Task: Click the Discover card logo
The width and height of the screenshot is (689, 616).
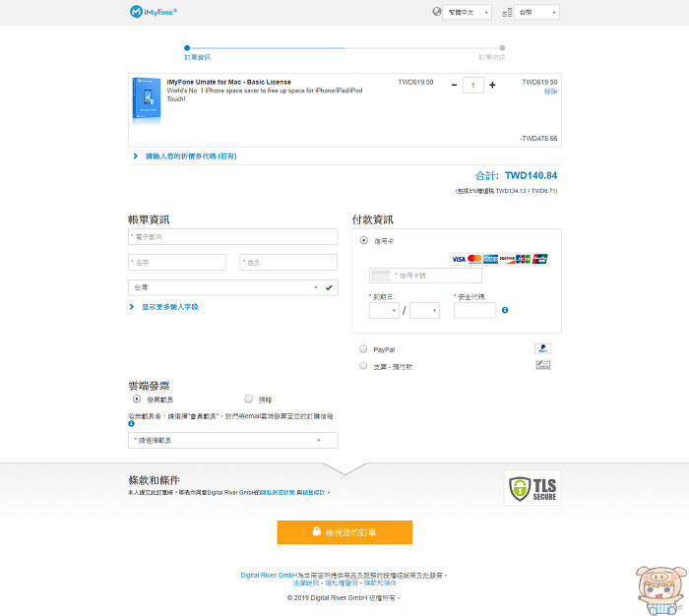Action: [x=507, y=259]
